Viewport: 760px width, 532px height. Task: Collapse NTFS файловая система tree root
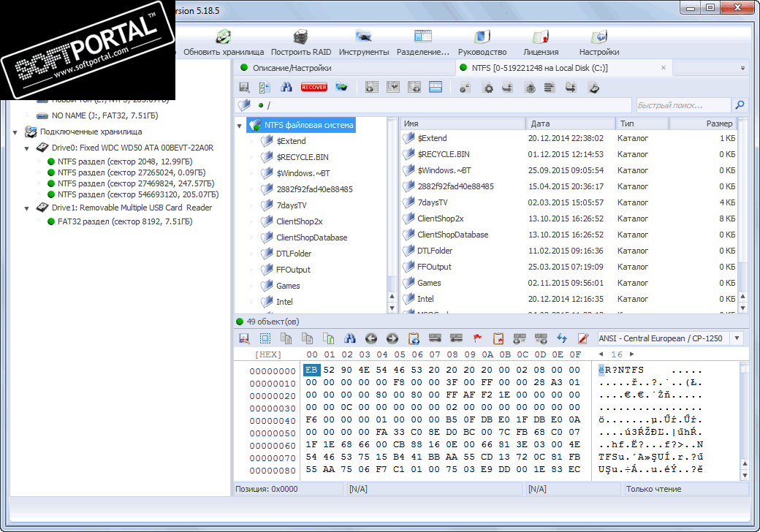(240, 126)
